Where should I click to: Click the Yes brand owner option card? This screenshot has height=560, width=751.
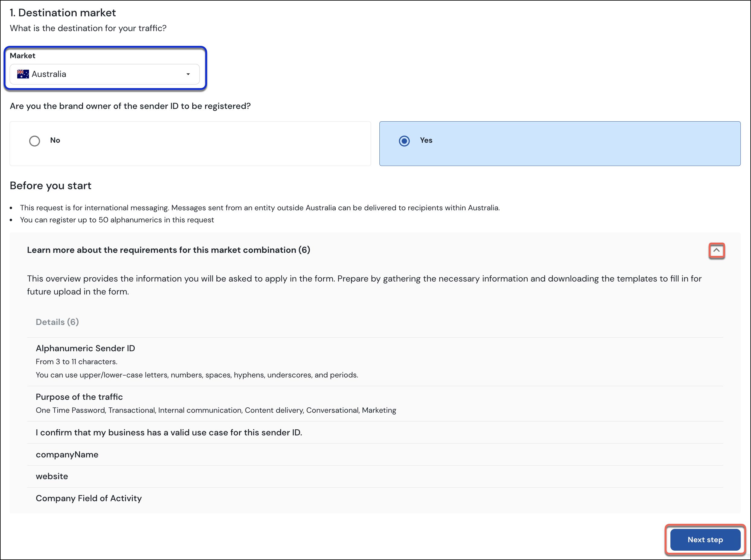point(559,143)
